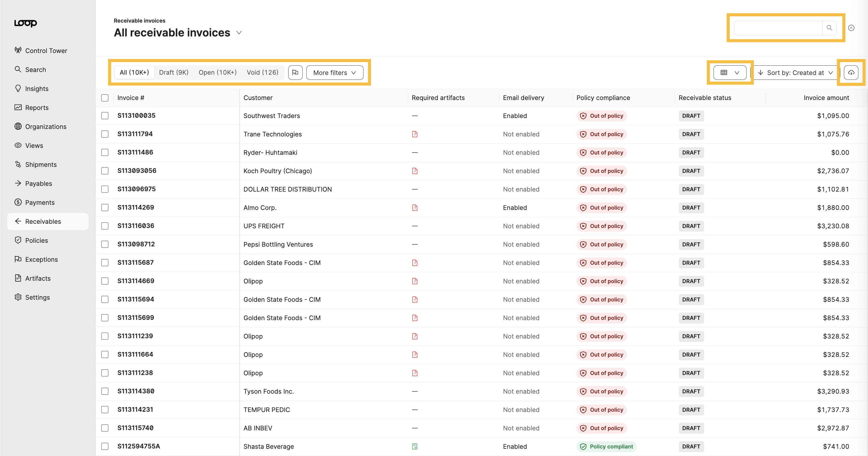Open the Payables section
Viewport: 868px width, 456px height.
click(x=48, y=183)
